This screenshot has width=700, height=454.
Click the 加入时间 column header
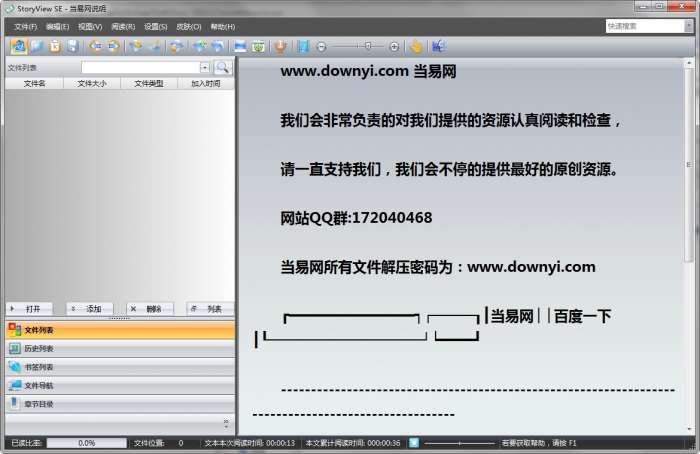(x=206, y=83)
